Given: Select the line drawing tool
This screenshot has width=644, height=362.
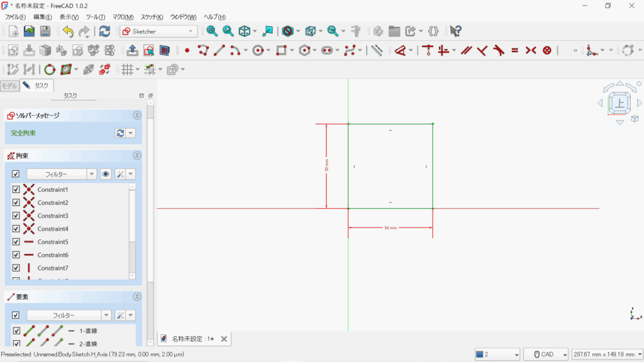Looking at the screenshot, I should (x=219, y=50).
